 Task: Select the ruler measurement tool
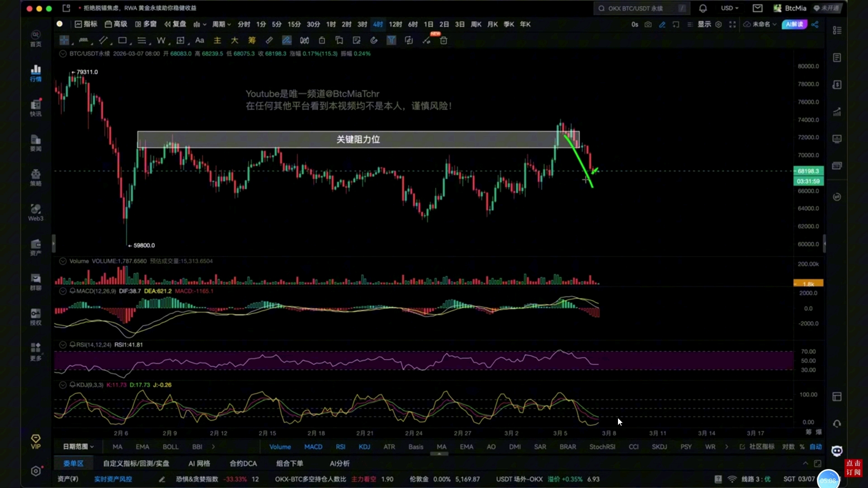click(x=269, y=40)
